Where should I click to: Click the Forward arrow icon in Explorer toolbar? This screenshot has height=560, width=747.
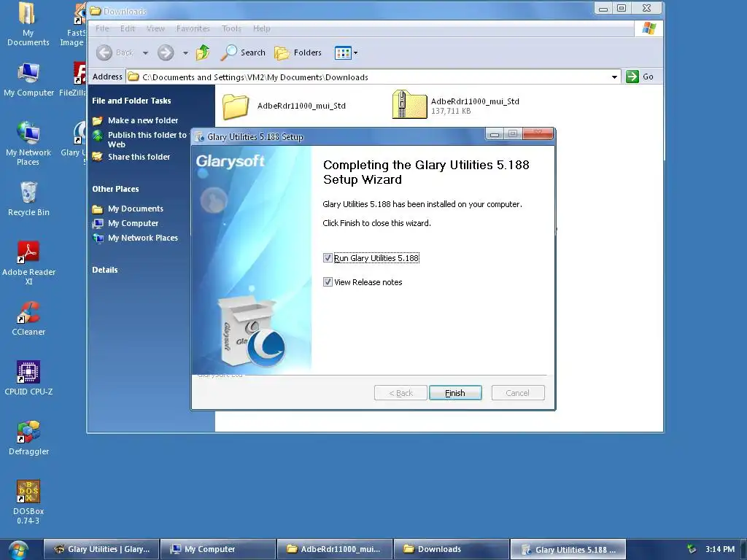[x=166, y=52]
